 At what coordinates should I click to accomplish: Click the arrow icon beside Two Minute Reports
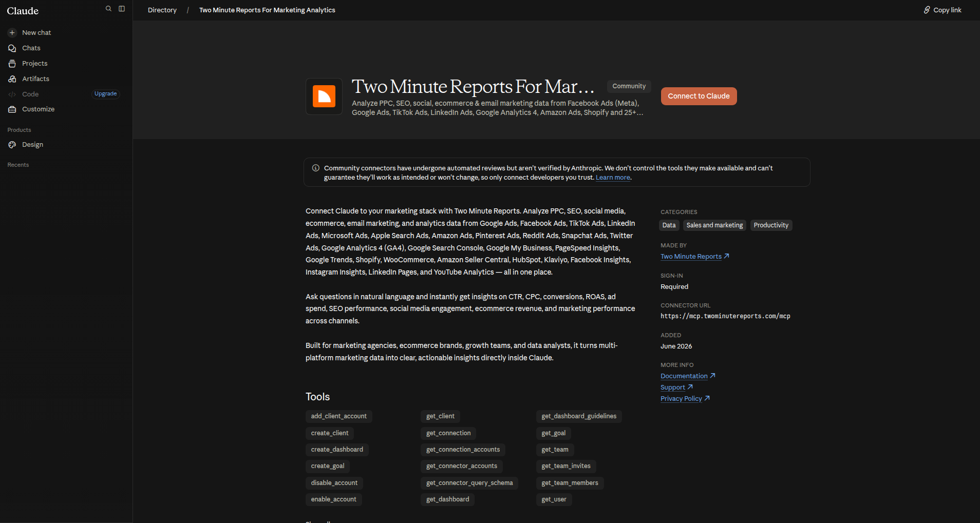(x=726, y=256)
